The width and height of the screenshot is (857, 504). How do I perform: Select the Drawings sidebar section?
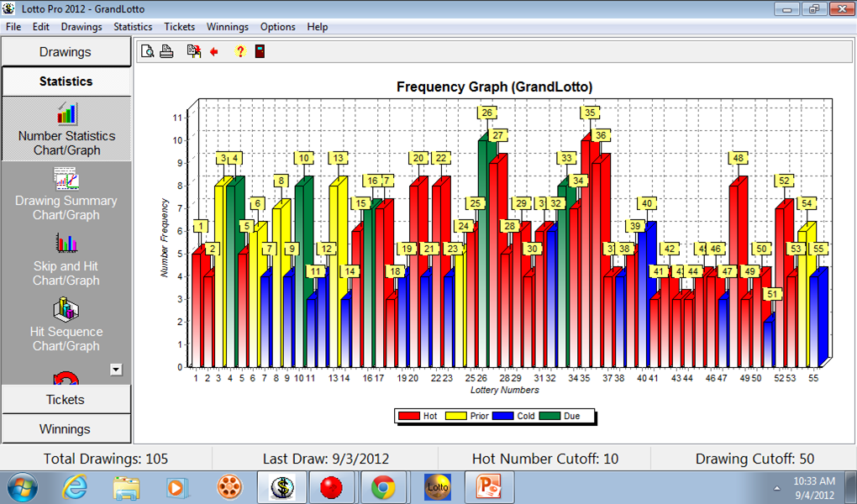click(x=66, y=52)
